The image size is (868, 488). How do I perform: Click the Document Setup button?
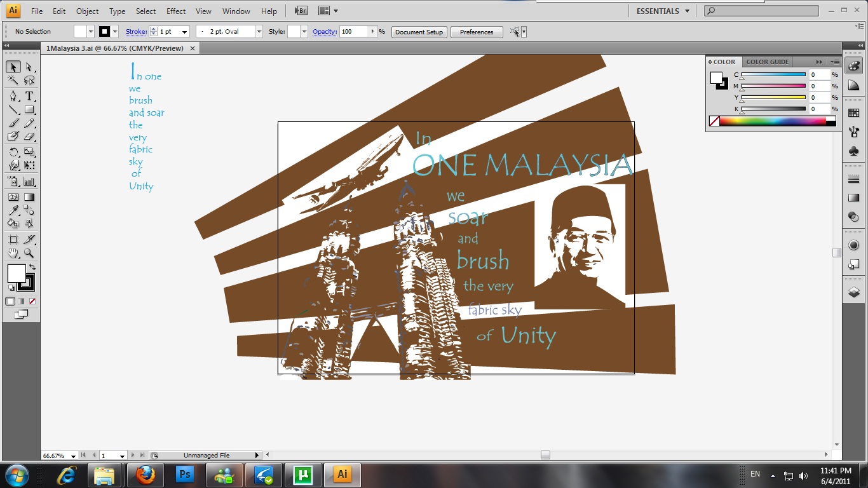[419, 32]
